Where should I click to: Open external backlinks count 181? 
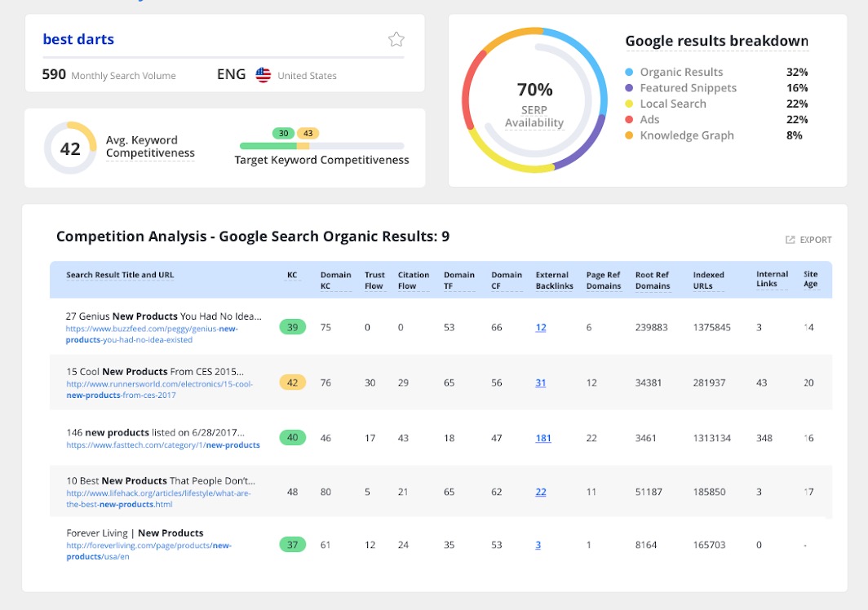click(x=542, y=438)
